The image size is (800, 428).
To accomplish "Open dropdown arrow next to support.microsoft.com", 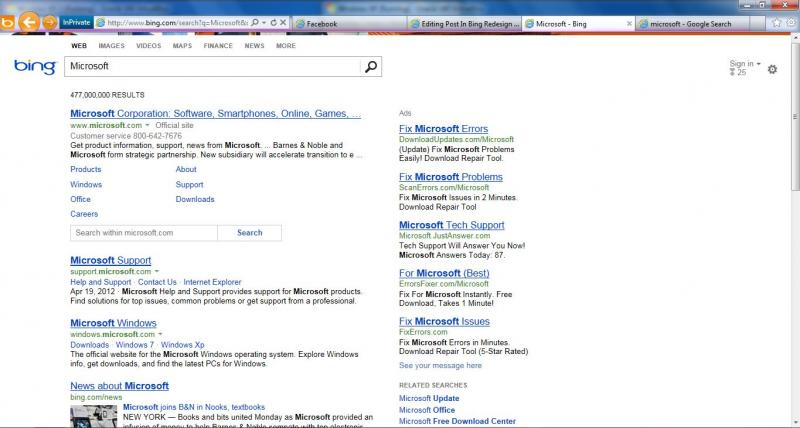I will [x=157, y=271].
